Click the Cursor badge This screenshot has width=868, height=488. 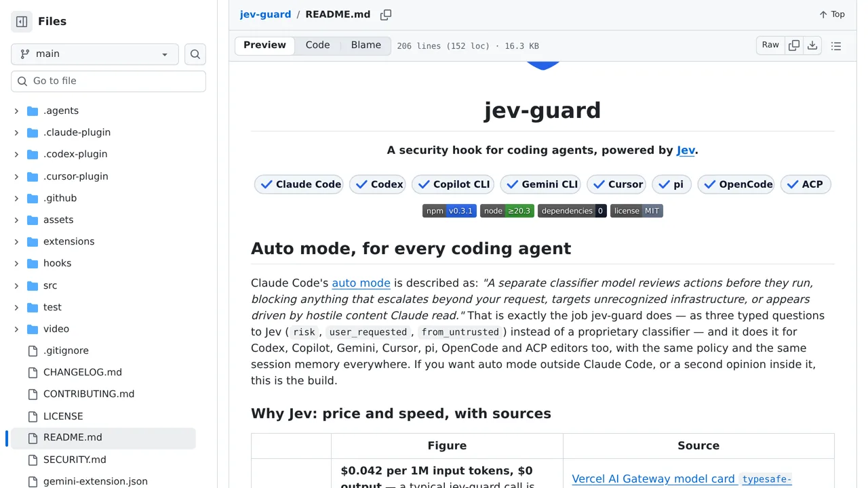click(616, 184)
